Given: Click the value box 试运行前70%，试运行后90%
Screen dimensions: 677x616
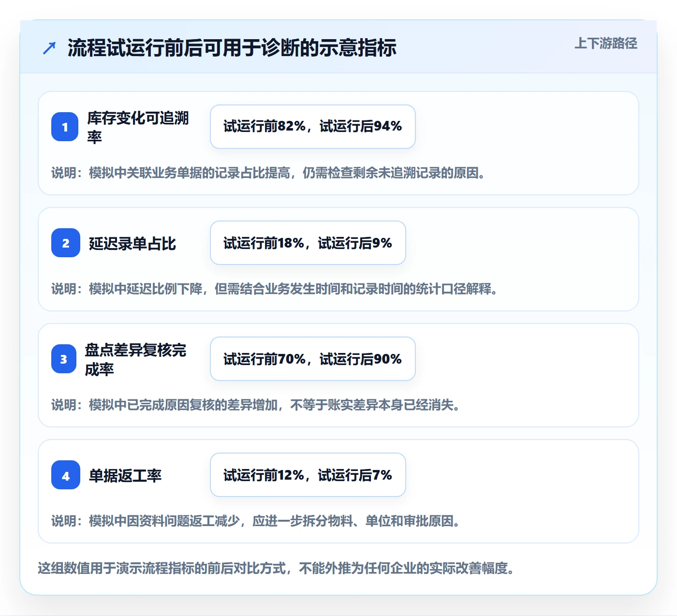Looking at the screenshot, I should (x=313, y=359).
